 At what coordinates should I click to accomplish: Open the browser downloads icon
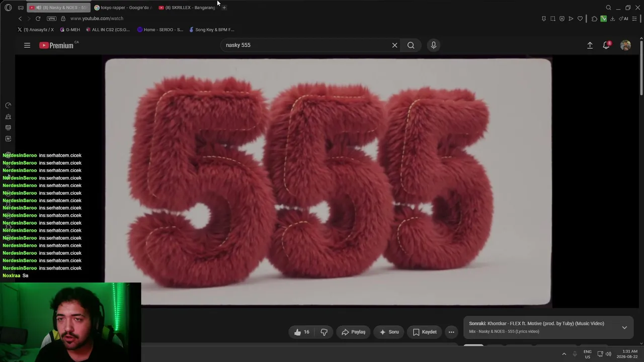coord(612,19)
